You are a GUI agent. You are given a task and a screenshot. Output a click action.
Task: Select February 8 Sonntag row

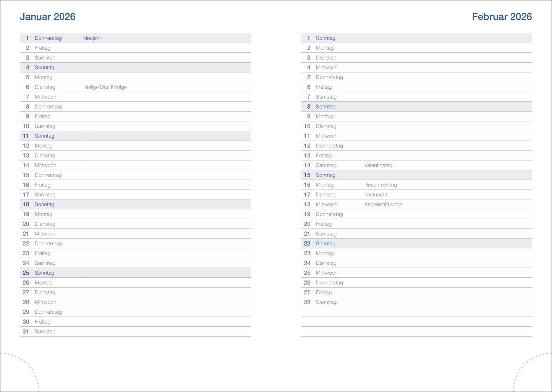[416, 107]
